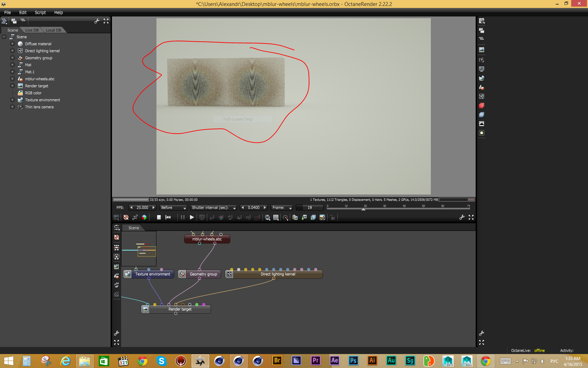Click the resolution monitor icon in right toolbar
Screen dimensions: 588x368
pyautogui.click(x=482, y=69)
